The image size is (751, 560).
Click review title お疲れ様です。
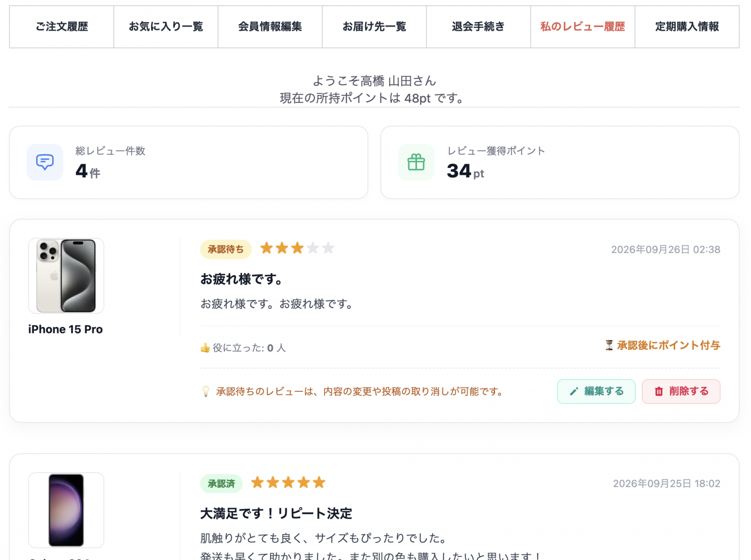(x=242, y=279)
